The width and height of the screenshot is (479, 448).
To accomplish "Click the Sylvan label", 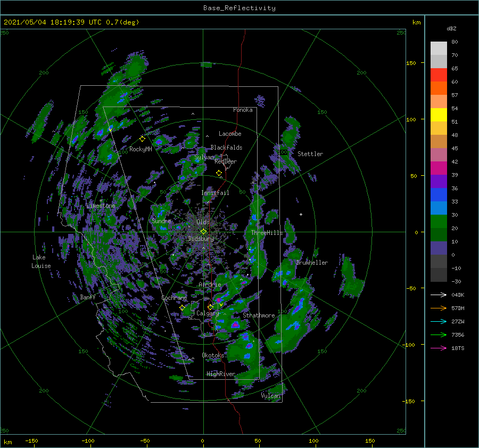I will pyautogui.click(x=204, y=157).
